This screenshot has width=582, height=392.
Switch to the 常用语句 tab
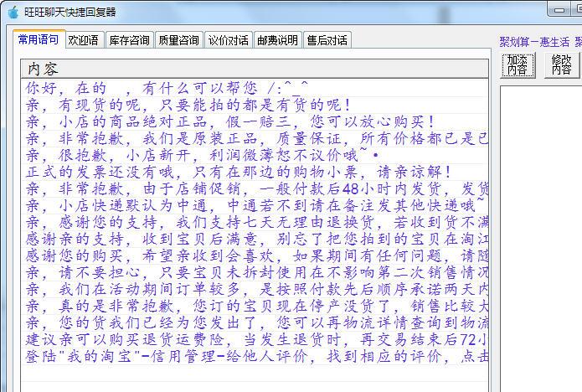point(39,40)
